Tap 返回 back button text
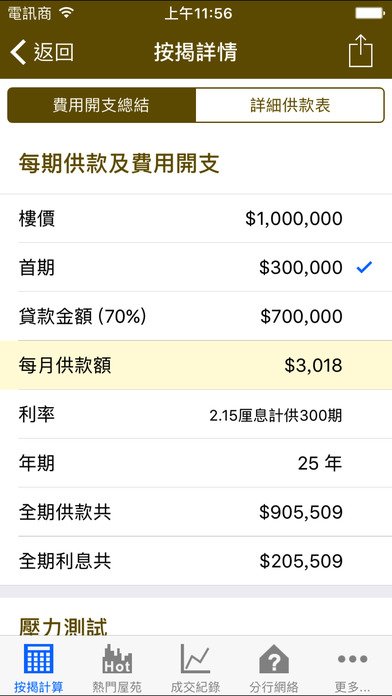This screenshot has width=392, height=696. (54, 52)
